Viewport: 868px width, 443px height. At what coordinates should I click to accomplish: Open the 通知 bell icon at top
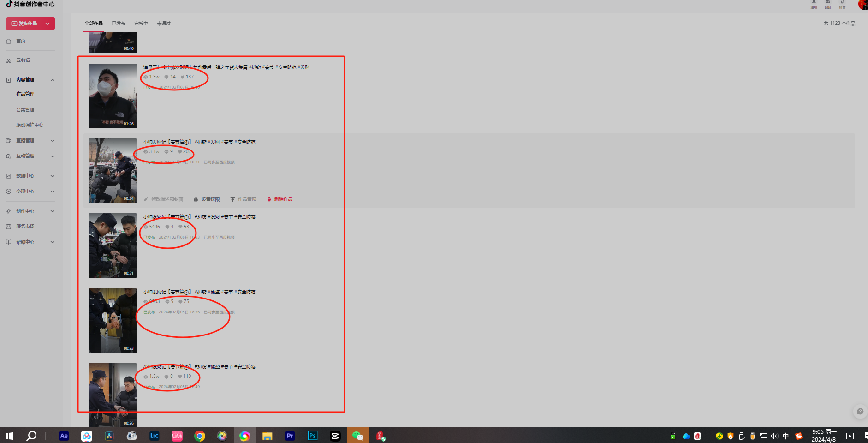(814, 2)
